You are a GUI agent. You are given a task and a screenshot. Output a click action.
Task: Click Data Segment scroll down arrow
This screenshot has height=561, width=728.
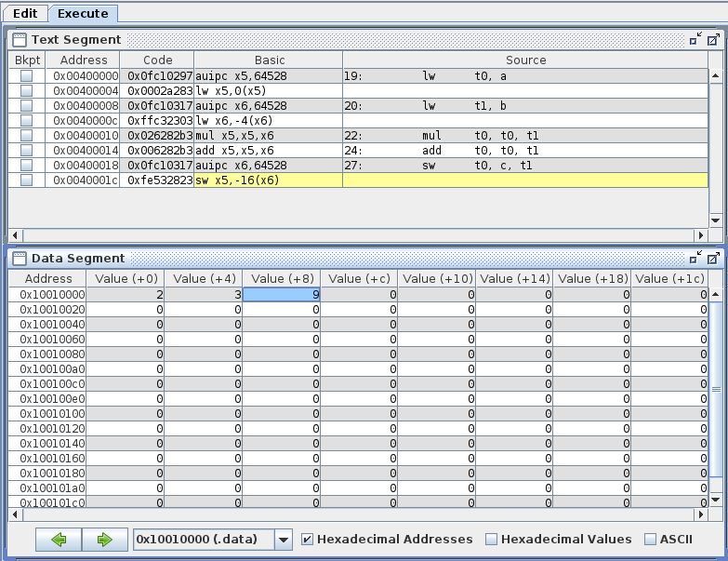(716, 500)
